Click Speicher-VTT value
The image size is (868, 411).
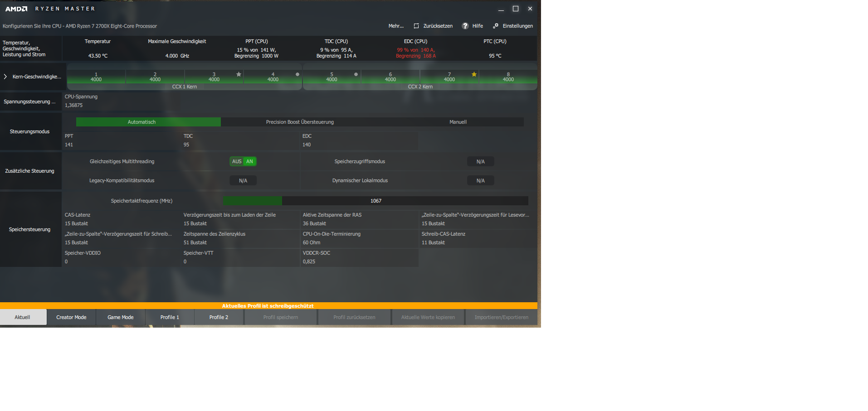[x=185, y=261]
